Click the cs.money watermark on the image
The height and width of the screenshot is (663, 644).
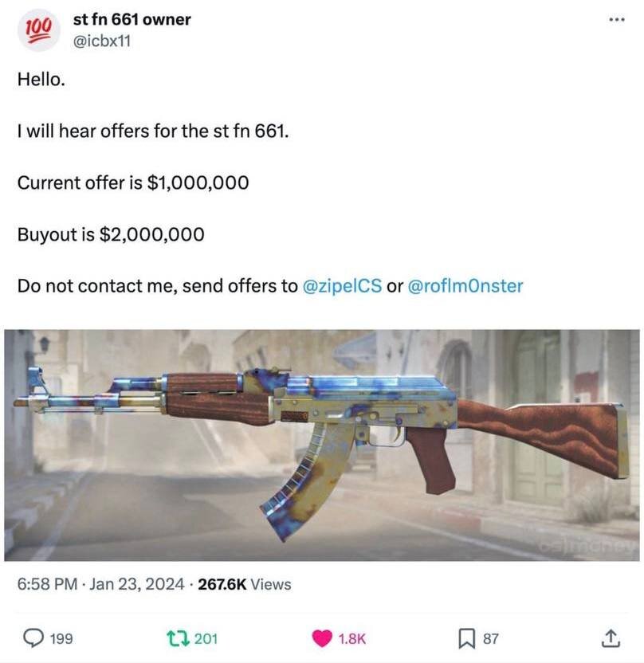coord(588,547)
